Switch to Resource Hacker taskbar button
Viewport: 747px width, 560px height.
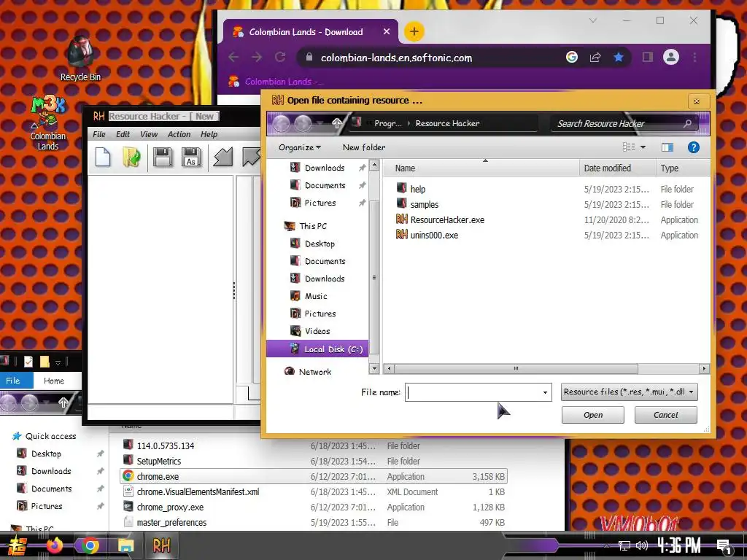tap(161, 545)
